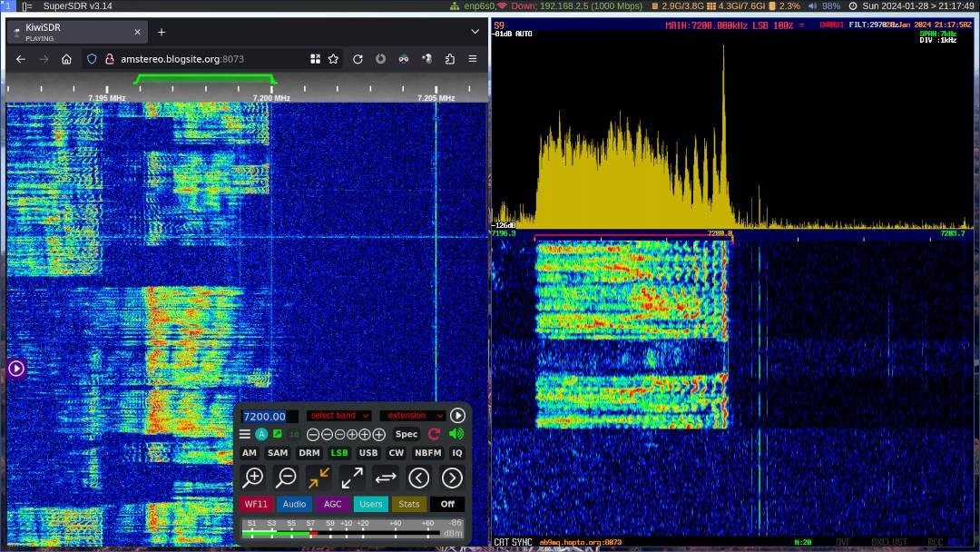Image resolution: width=980 pixels, height=552 pixels.
Task: Open the Audio settings tab
Action: [x=294, y=504]
